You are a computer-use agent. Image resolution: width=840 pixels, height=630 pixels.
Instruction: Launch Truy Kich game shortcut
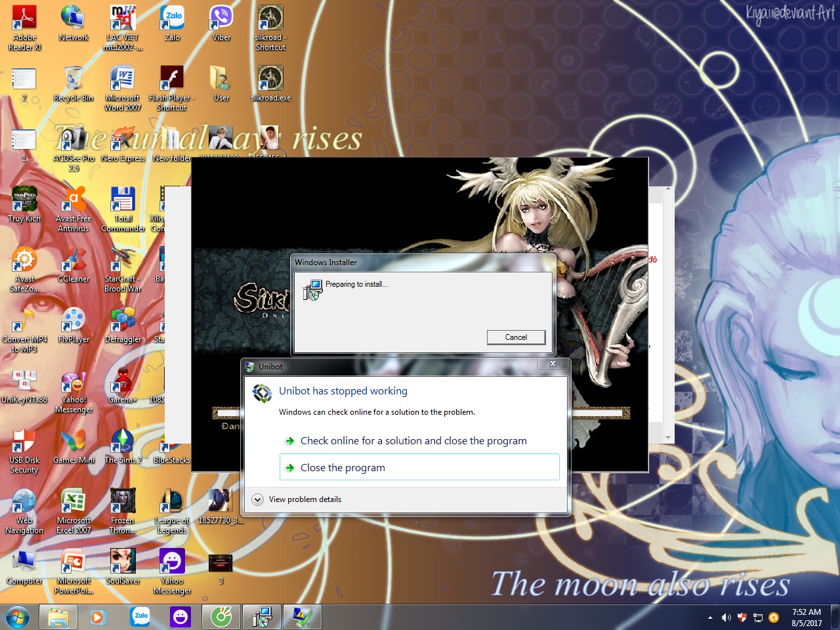tap(24, 204)
